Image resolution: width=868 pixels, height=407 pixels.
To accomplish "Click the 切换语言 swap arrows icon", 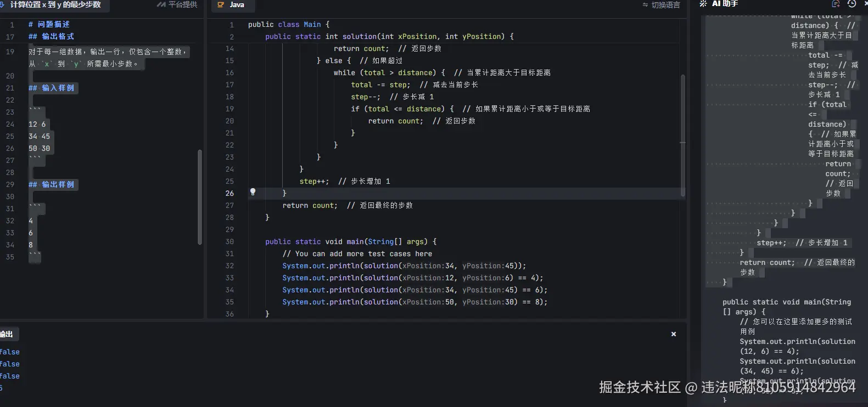I will [645, 5].
